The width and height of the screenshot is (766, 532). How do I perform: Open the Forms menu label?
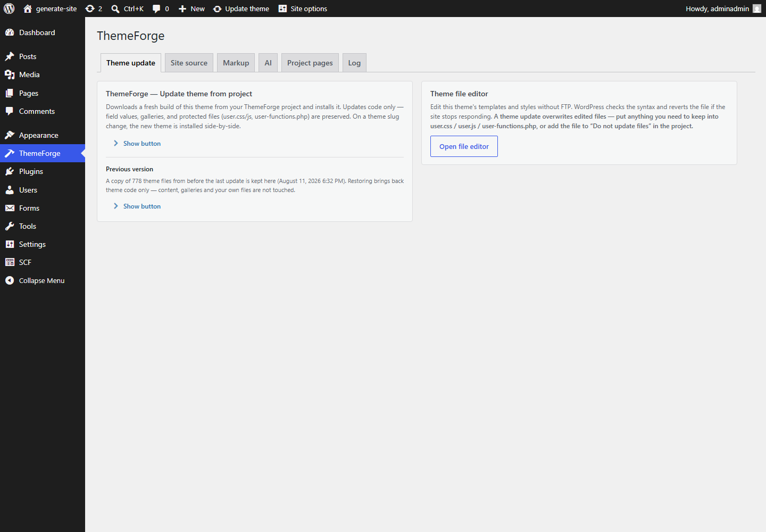29,208
